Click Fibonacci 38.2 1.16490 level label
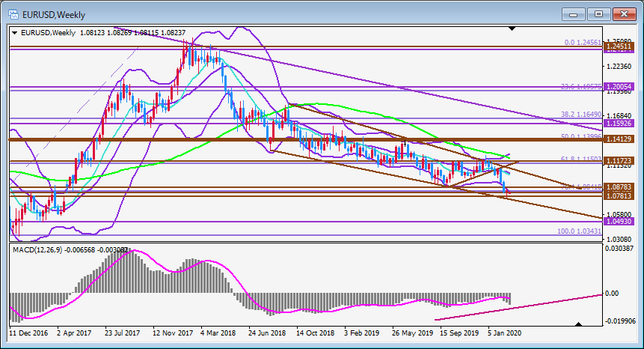This screenshot has width=644, height=349. pos(581,115)
